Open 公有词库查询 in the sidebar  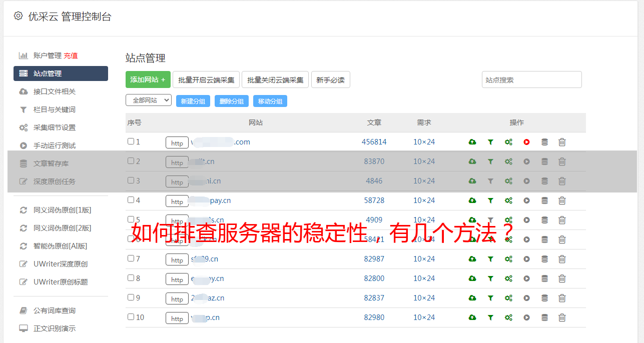click(55, 310)
